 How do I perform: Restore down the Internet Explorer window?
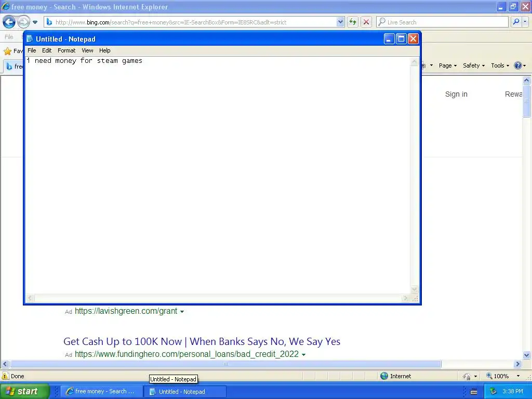pos(513,6)
